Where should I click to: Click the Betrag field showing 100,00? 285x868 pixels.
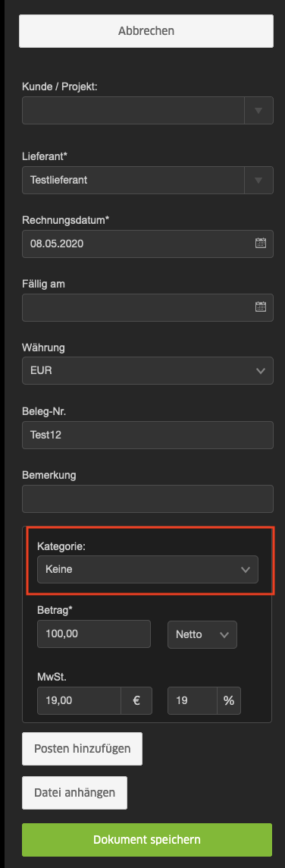94,634
